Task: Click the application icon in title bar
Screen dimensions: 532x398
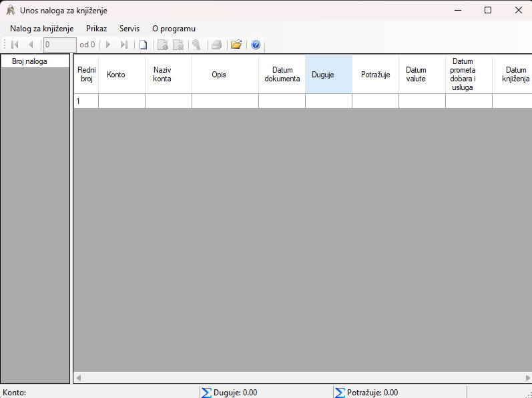Action: pyautogui.click(x=11, y=10)
